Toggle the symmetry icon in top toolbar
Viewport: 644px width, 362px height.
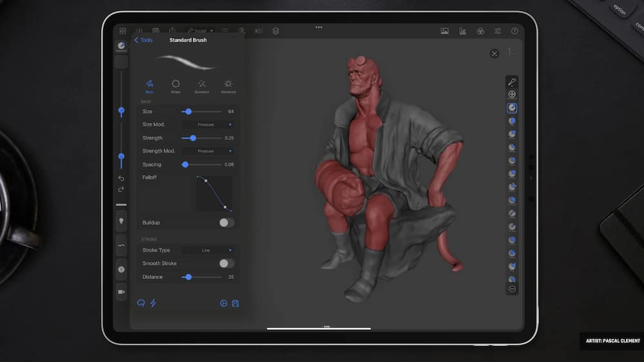coord(258,31)
